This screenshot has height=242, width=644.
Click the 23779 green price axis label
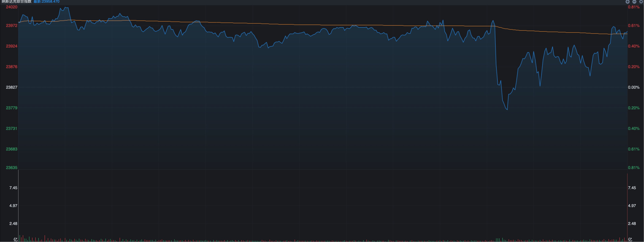(12, 108)
